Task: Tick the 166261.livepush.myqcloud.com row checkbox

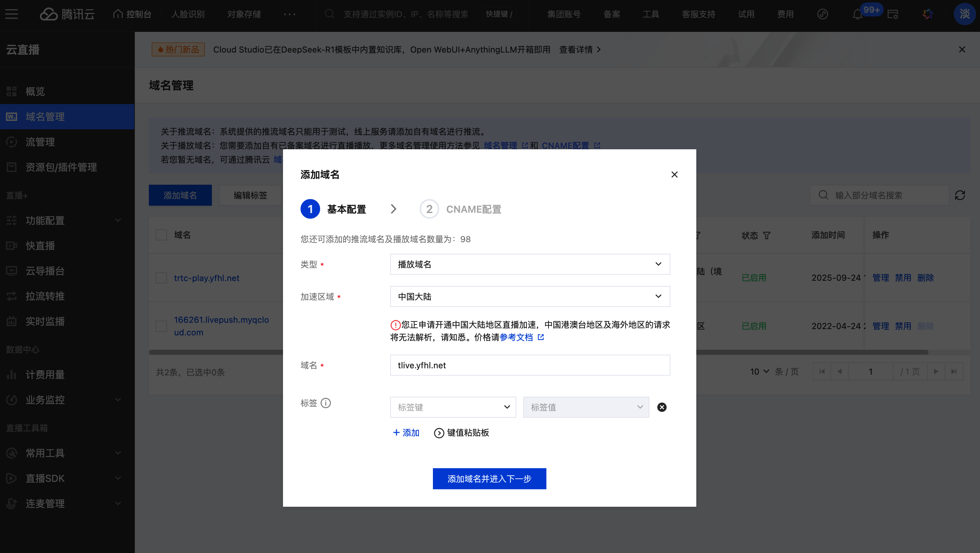Action: point(161,326)
